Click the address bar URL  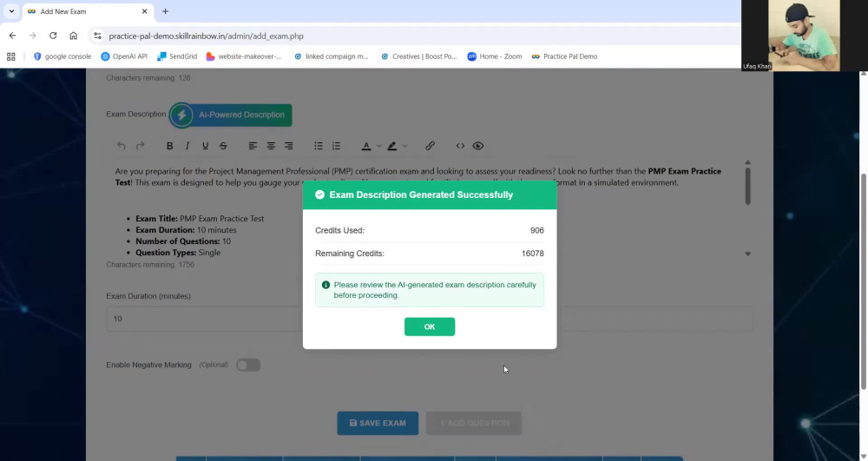point(206,36)
